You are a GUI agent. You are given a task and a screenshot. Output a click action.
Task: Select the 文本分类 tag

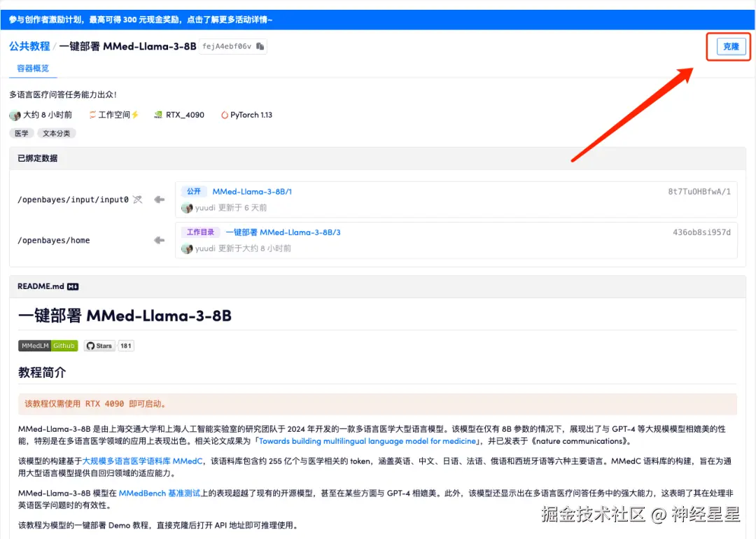(57, 133)
